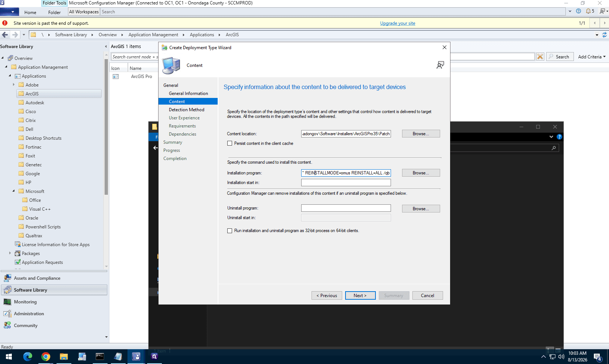Screen dimensions: 609x364
Task: Click the Installation start in field
Action: pos(346,183)
